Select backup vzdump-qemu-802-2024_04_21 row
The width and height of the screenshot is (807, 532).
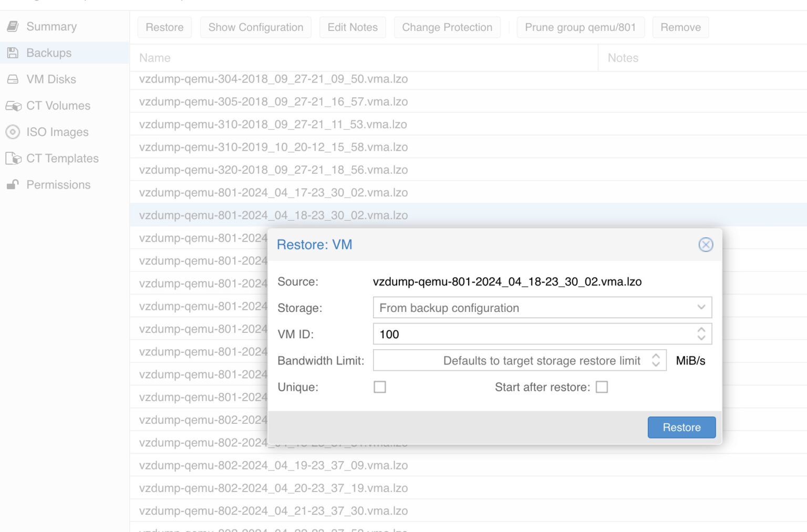tap(273, 510)
